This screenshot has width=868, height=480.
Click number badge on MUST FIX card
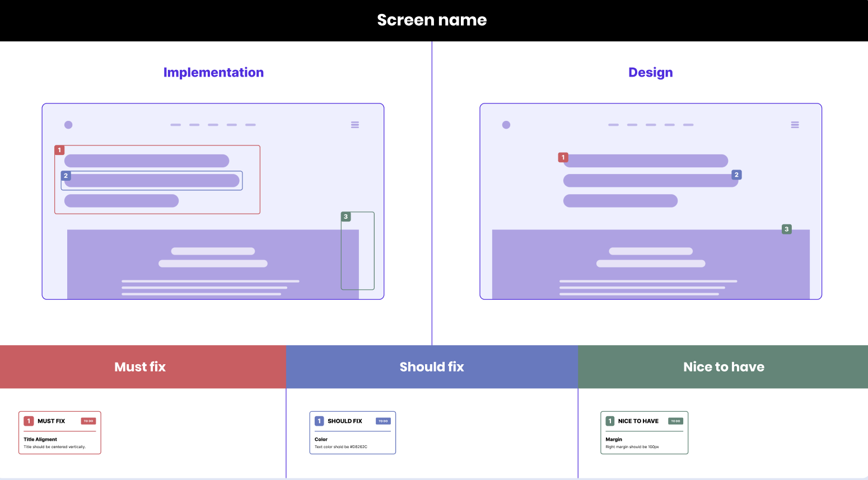click(x=29, y=421)
